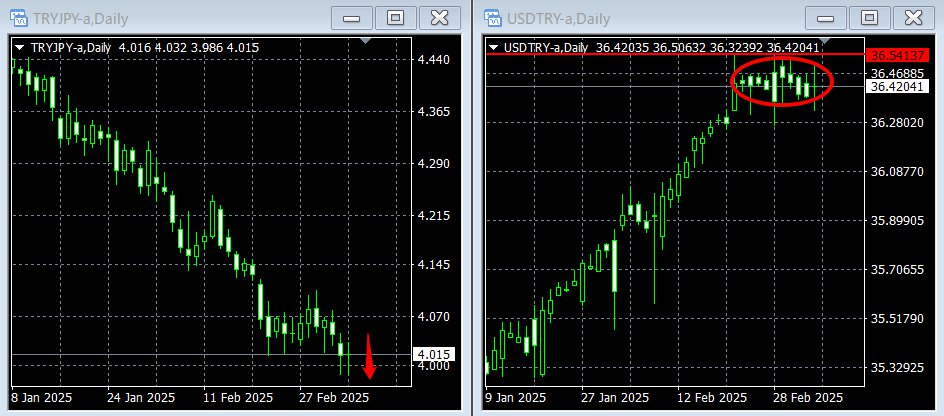Viewport: 944px width, 416px height.
Task: Click the 24 Jan 2025 date label
Action: pyautogui.click(x=141, y=397)
